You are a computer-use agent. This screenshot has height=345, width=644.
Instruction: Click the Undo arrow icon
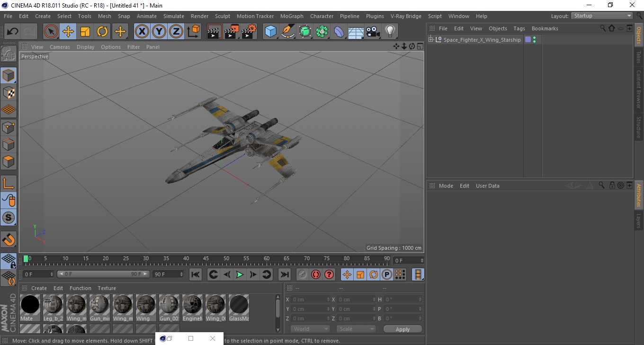[x=12, y=32]
